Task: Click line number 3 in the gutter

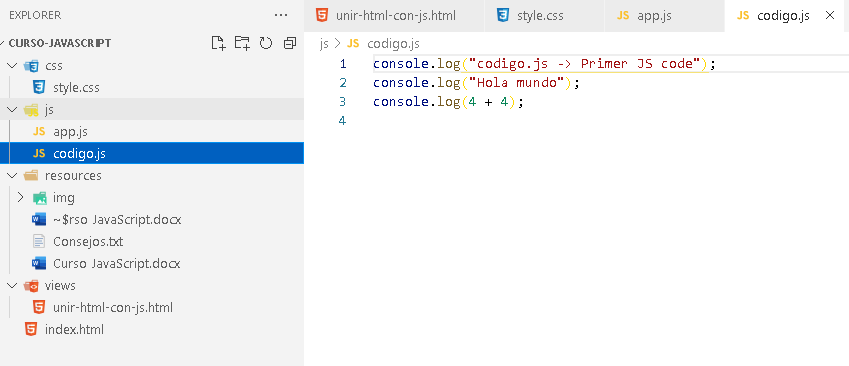Action: click(x=343, y=101)
